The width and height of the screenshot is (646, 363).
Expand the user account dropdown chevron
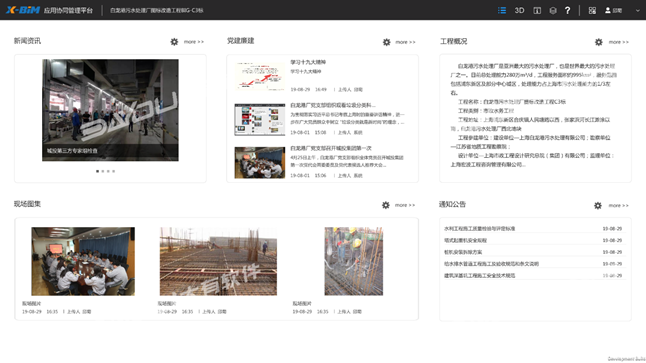click(637, 11)
